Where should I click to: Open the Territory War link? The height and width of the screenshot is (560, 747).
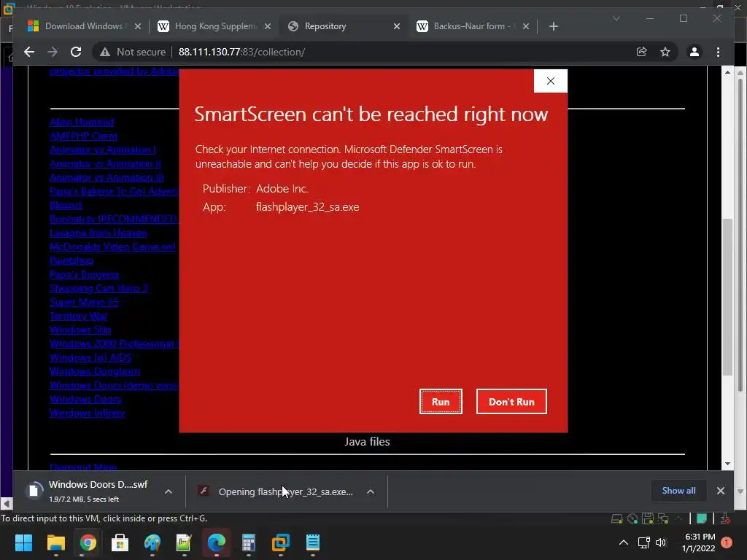79,316
